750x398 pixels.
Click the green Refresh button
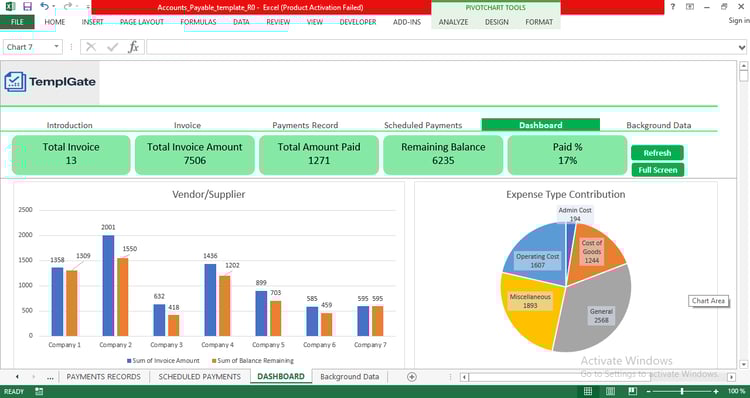click(657, 153)
